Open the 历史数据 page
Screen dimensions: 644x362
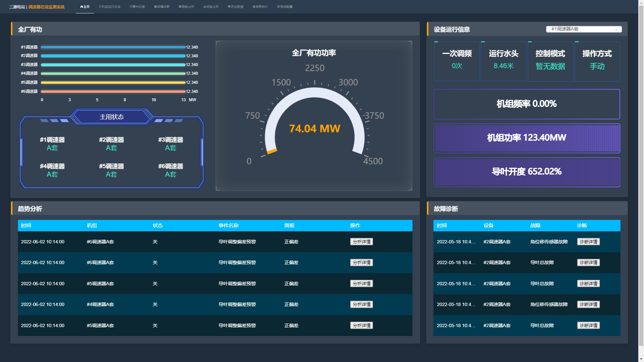pyautogui.click(x=235, y=7)
